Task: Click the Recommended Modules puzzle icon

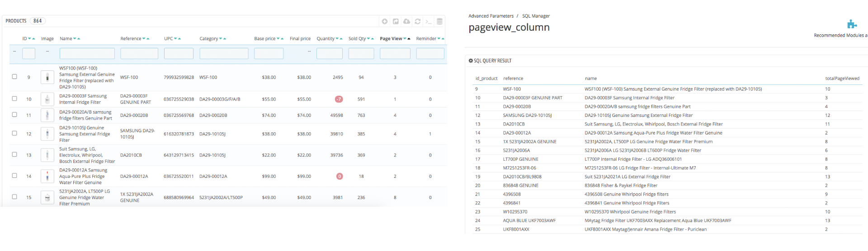Action: [852, 24]
